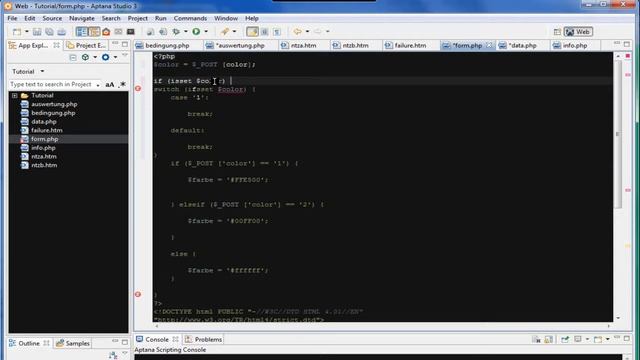Viewport: 640px width, 360px height.
Task: Open the blue gear dropdown arrow
Action: coord(115,58)
